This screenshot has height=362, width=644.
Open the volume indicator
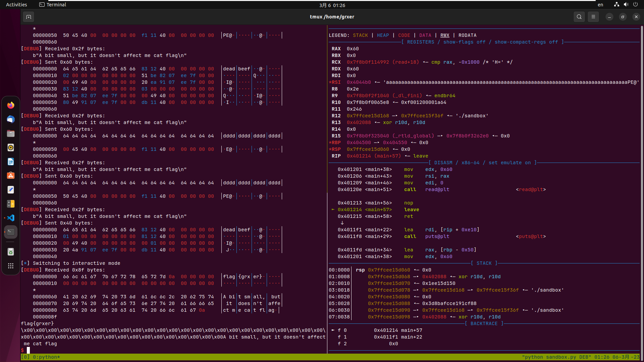pyautogui.click(x=626, y=5)
